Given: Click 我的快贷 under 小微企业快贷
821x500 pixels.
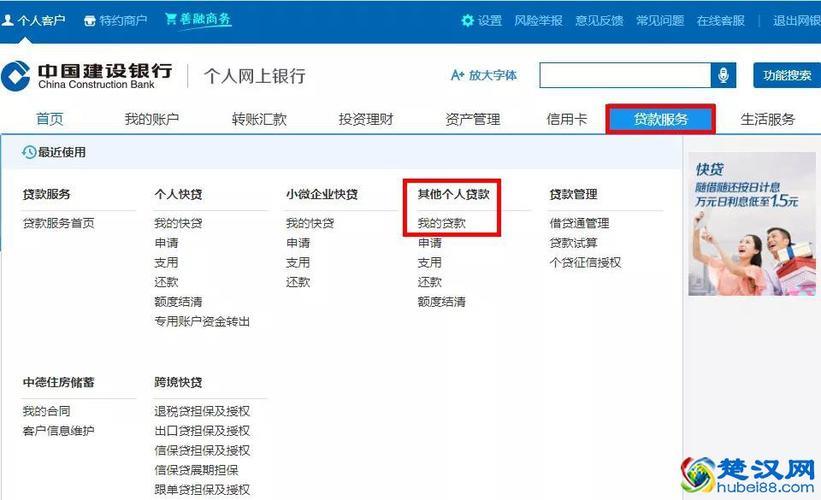Looking at the screenshot, I should (310, 223).
